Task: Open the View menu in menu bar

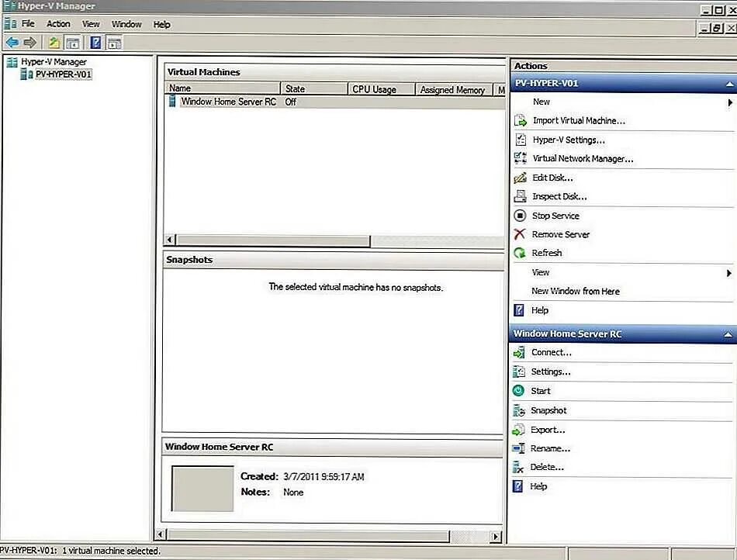Action: (91, 24)
